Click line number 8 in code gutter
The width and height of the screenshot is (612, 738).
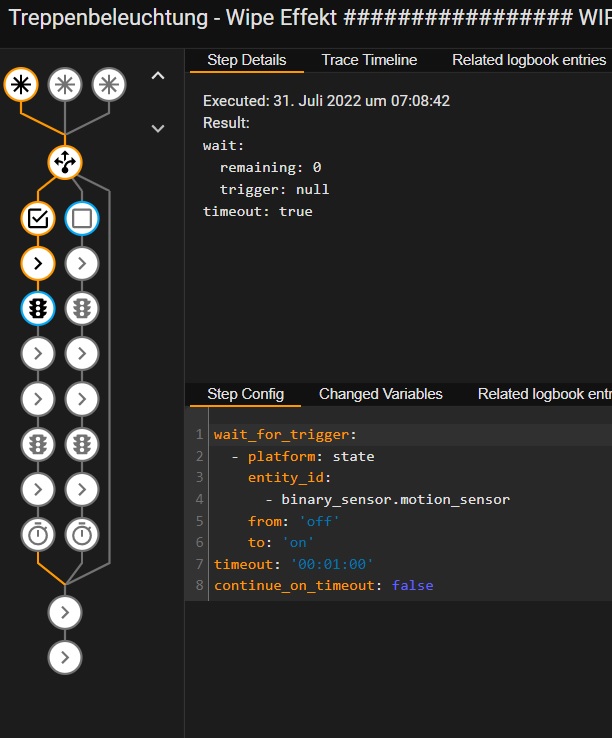pyautogui.click(x=199, y=586)
